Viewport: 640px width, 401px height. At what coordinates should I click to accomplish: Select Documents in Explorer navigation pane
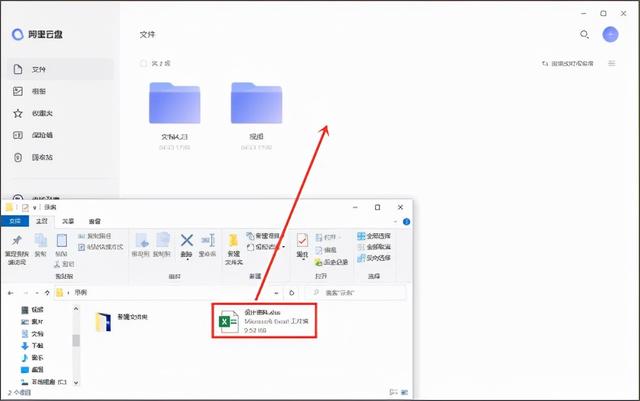[33, 334]
